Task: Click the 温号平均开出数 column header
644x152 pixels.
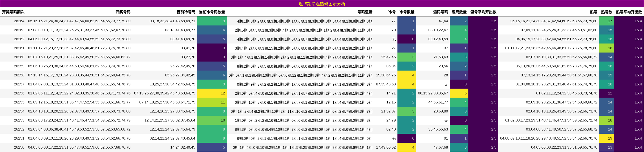Action: pos(484,12)
